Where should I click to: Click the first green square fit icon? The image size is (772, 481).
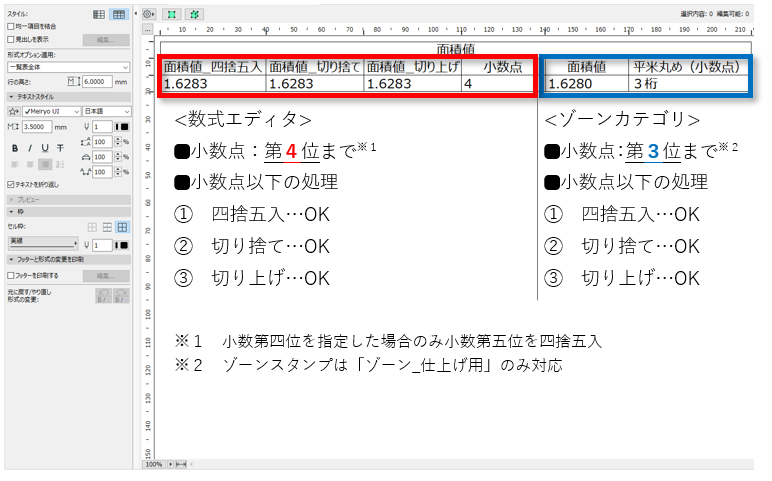pyautogui.click(x=171, y=14)
